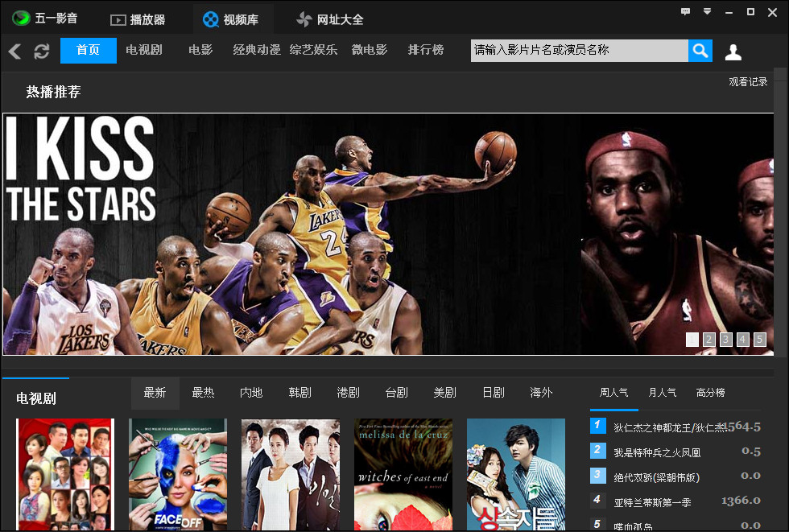Open the feedback message bubble icon

pyautogui.click(x=685, y=11)
